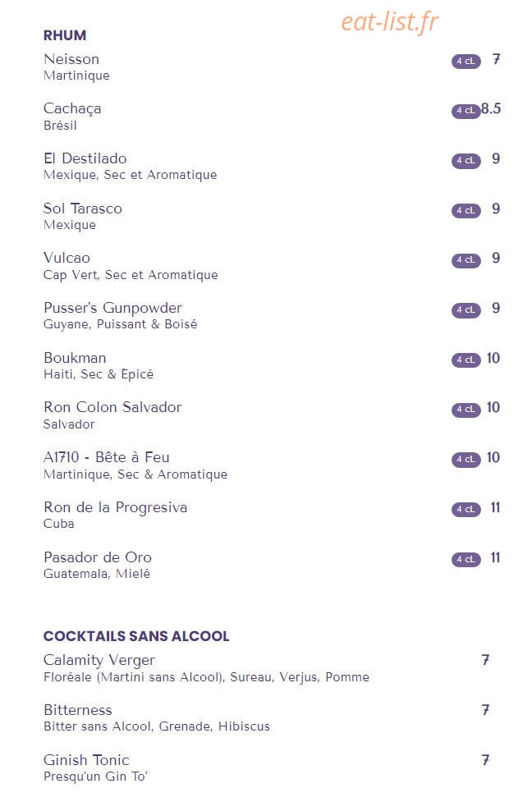Select the Calamity Verger ingredients description
The width and height of the screenshot is (532, 811).
206,677
